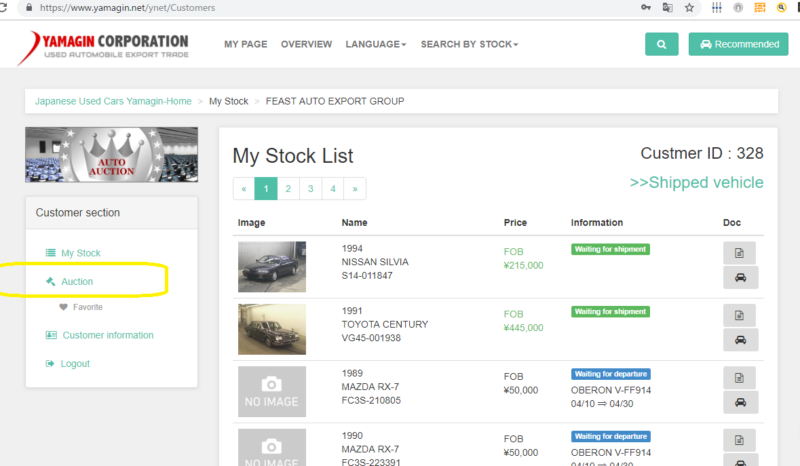Open document icon for Nissan Silvia row
The width and height of the screenshot is (800, 466).
click(x=739, y=253)
